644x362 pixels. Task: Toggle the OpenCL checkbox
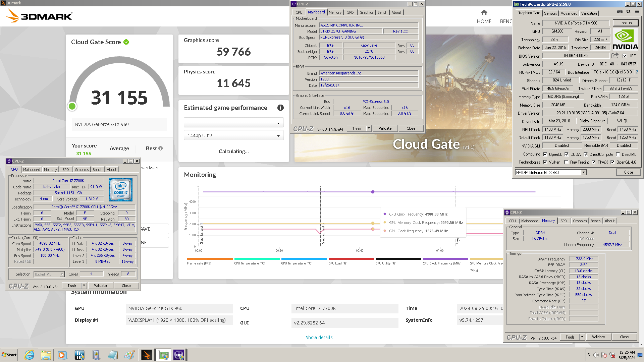[545, 155]
